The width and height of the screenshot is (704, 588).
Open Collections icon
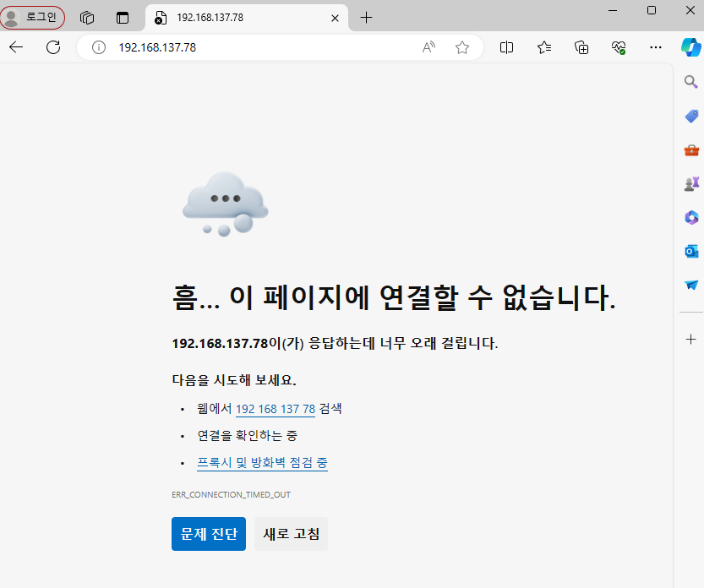581,47
